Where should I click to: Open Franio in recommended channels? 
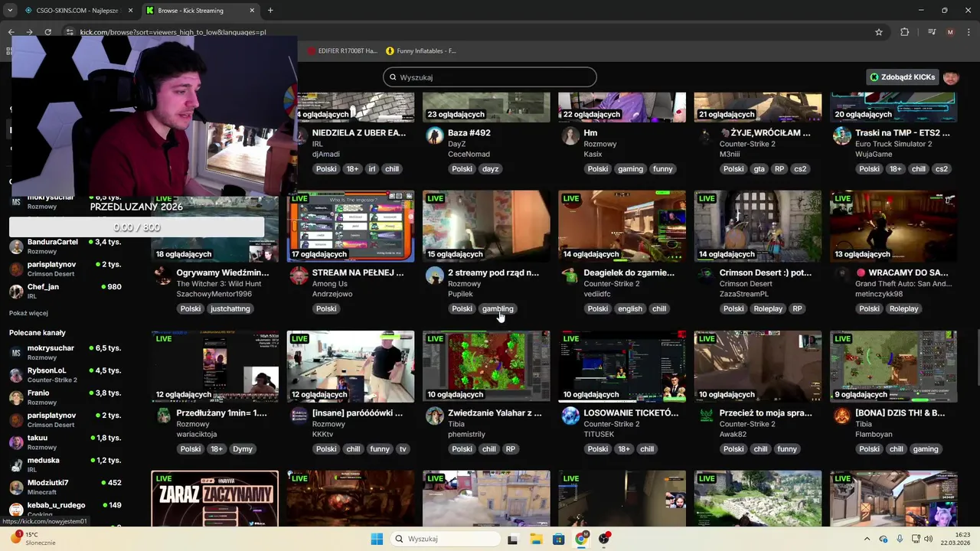65,397
